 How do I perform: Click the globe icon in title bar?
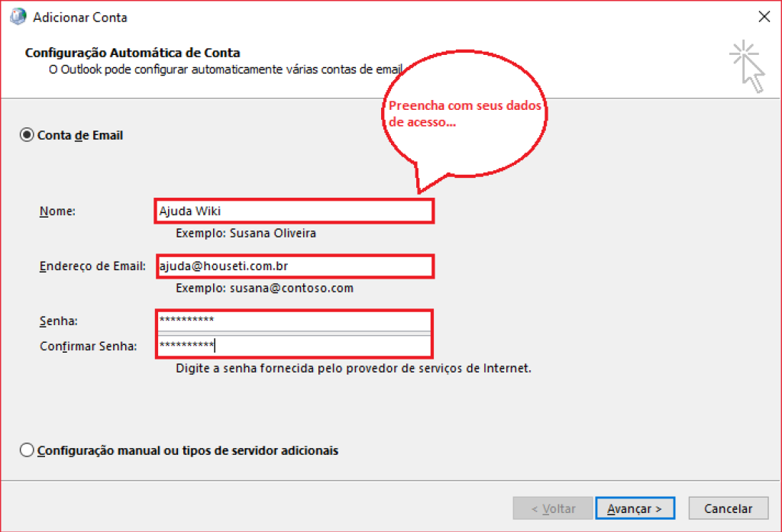click(x=18, y=17)
